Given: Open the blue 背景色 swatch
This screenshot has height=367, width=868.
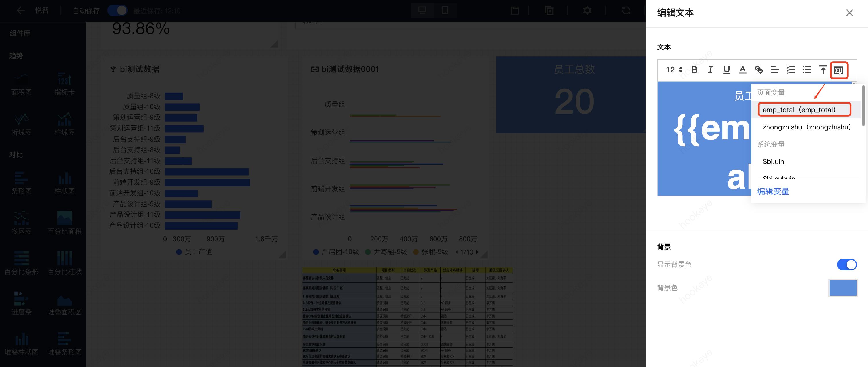Looking at the screenshot, I should tap(842, 288).
